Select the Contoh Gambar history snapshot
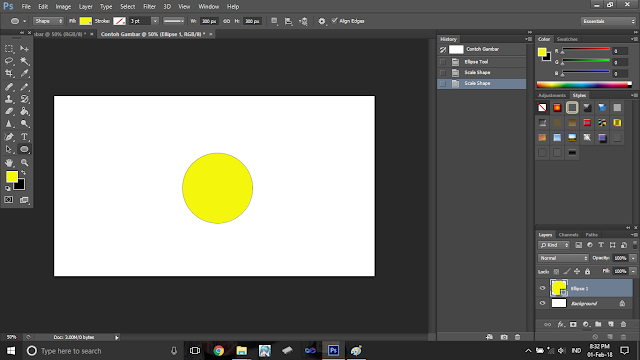The height and width of the screenshot is (360, 640). coord(482,49)
